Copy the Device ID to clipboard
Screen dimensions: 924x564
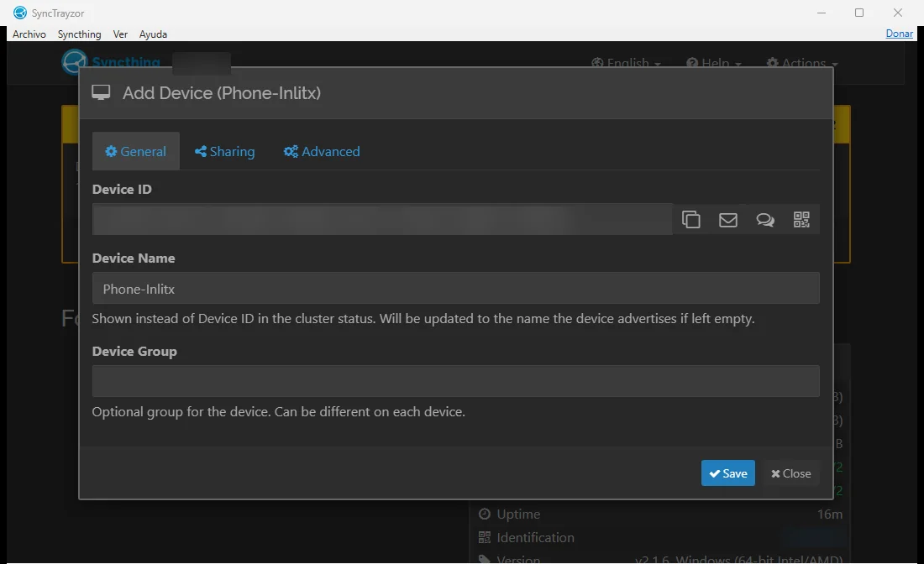pos(690,220)
